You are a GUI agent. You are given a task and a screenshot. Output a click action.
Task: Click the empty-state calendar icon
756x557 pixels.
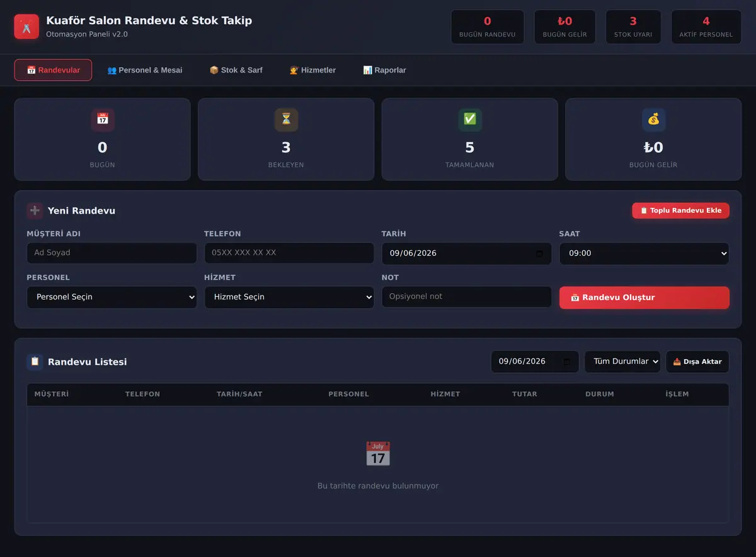(x=378, y=454)
